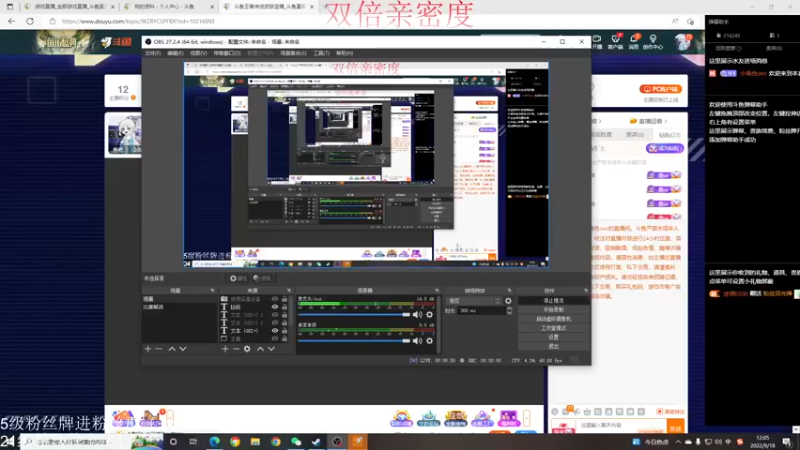The image size is (800, 450).
Task: Open settings from the OBS controls panel
Action: tap(554, 337)
